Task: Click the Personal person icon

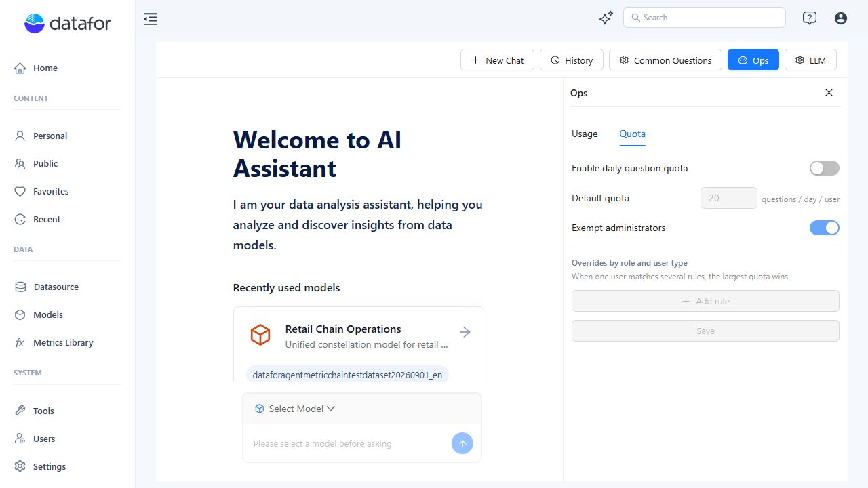Action: click(20, 136)
